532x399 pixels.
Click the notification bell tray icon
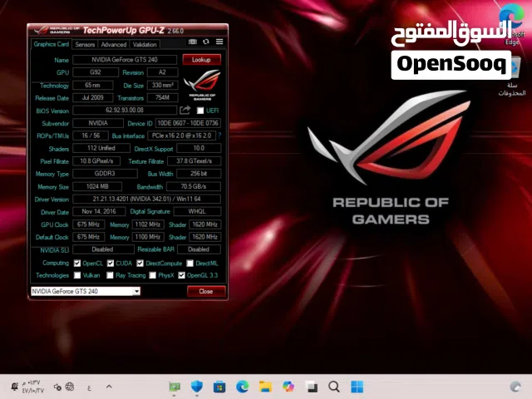pyautogui.click(x=15, y=387)
